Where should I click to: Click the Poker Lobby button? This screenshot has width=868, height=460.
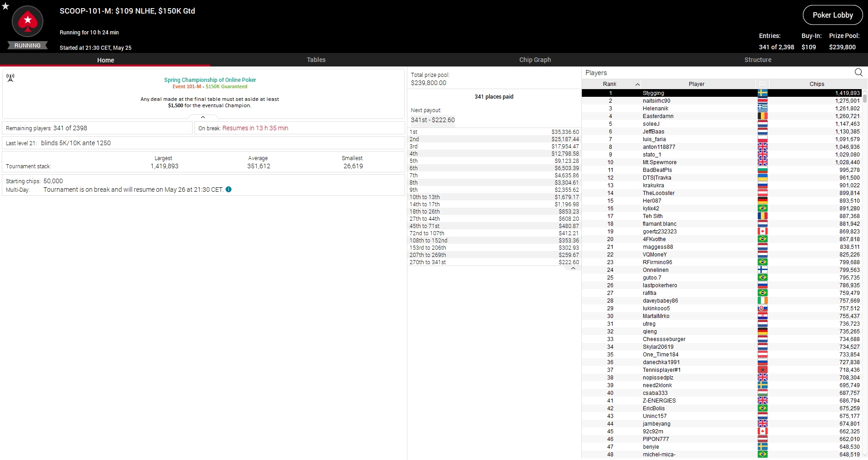833,15
